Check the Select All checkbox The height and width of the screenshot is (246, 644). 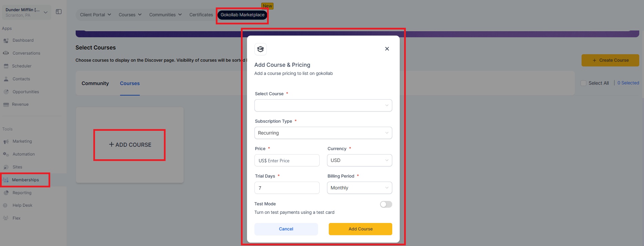583,83
